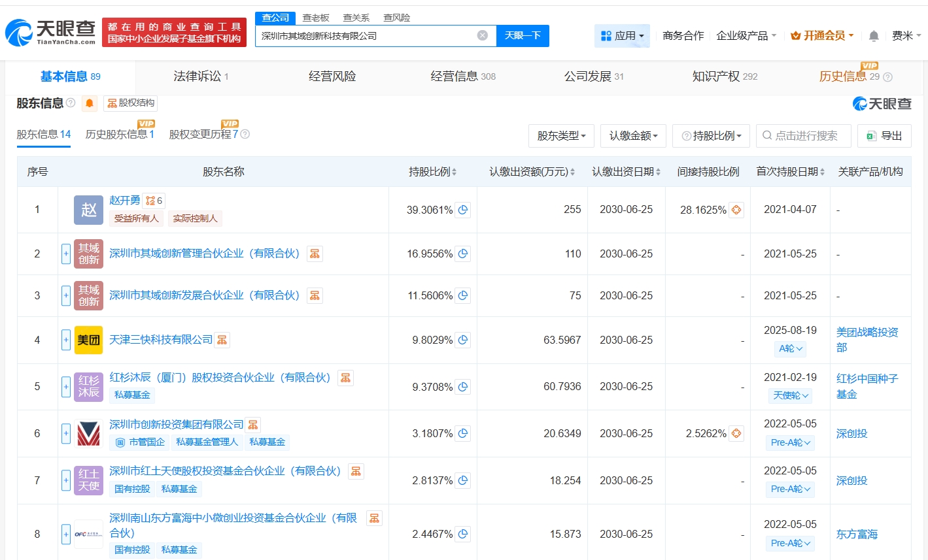Screen dimensions: 928x560
Task: Open pie chart icon for 9.8029% shareholding
Action: pyautogui.click(x=463, y=340)
